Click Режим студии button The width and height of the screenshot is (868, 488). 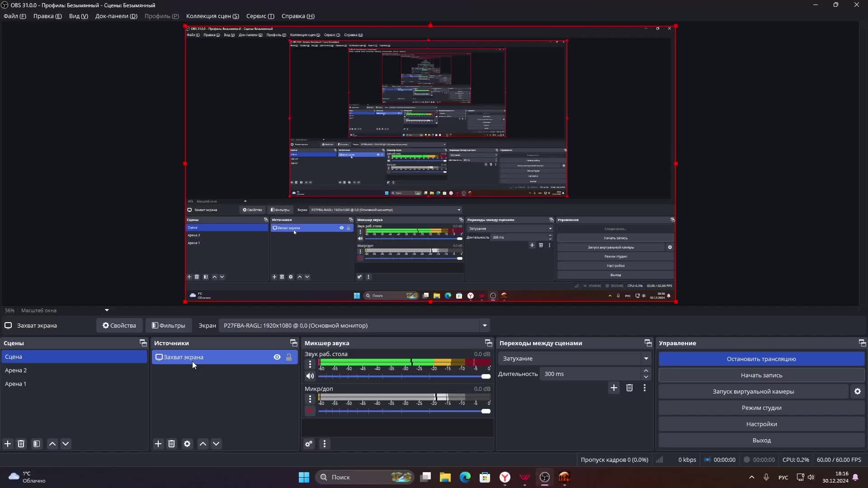[761, 408]
